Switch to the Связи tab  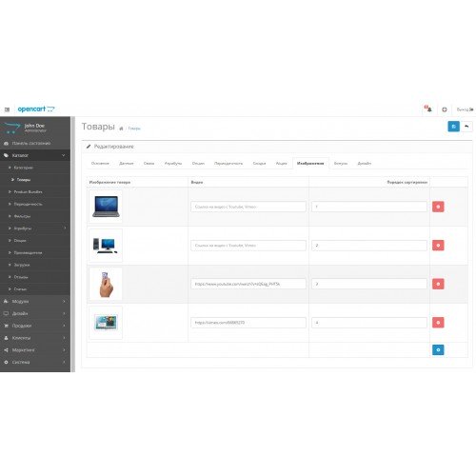(x=149, y=163)
